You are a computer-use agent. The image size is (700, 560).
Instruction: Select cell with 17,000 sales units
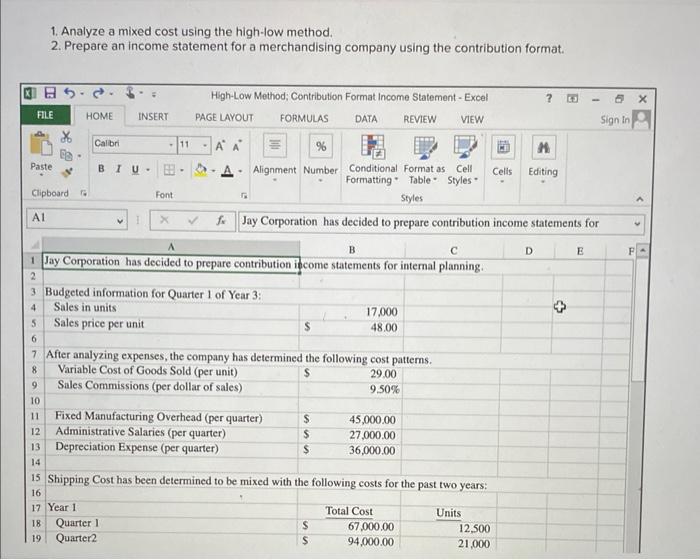click(x=351, y=311)
